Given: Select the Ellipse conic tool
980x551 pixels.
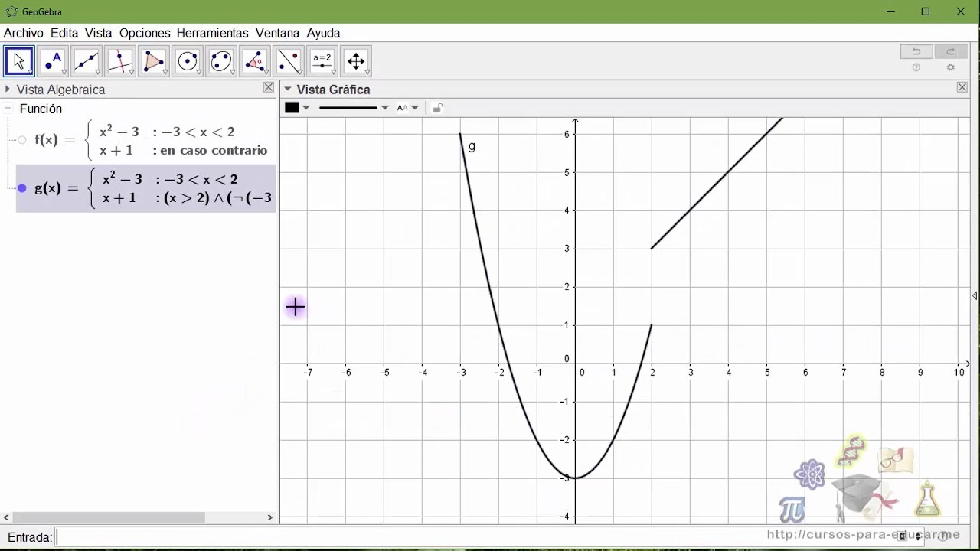Looking at the screenshot, I should point(221,61).
